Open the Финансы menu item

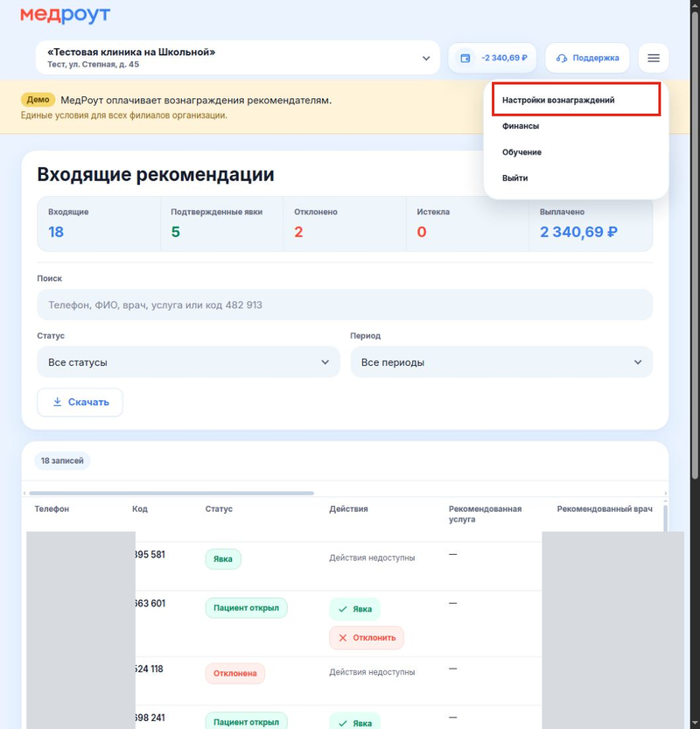(x=521, y=126)
